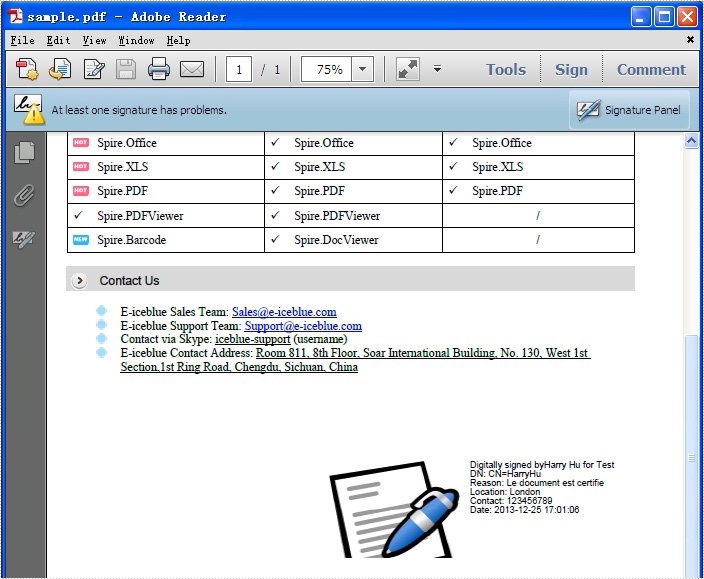Click the Sales@e-iceblue.com link

tap(284, 312)
